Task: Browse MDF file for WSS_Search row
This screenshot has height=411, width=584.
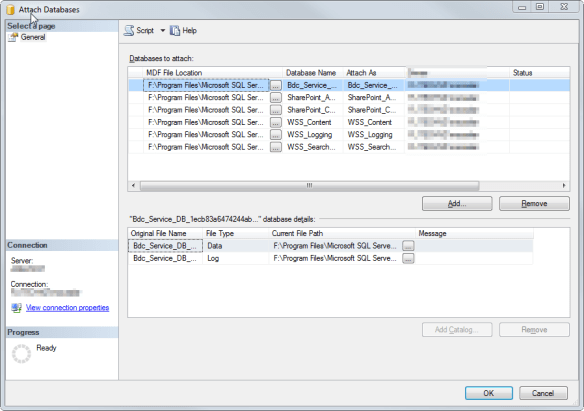Action: coord(276,147)
